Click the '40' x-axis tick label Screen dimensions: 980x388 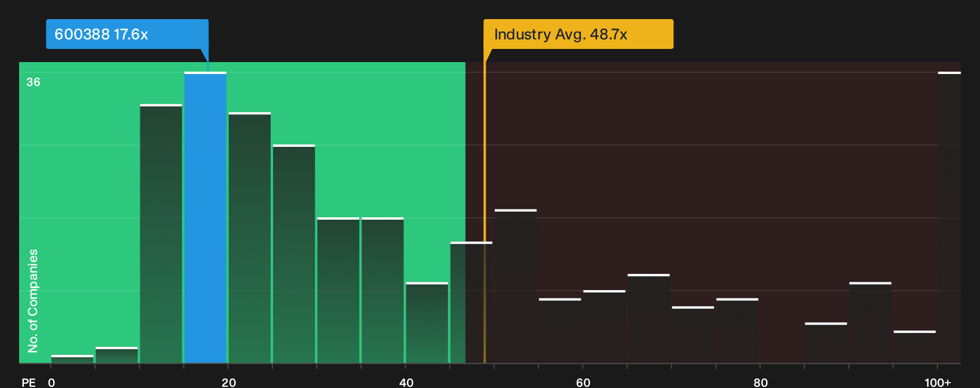click(x=406, y=382)
